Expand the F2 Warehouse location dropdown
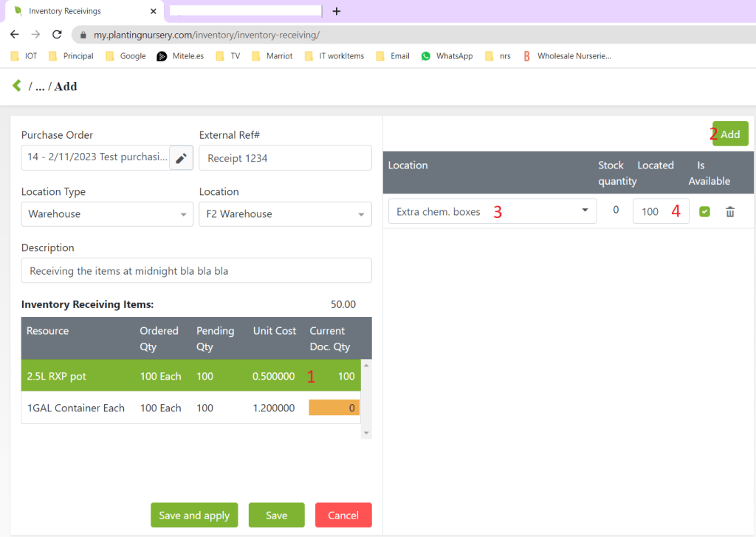This screenshot has width=756, height=537. click(285, 214)
